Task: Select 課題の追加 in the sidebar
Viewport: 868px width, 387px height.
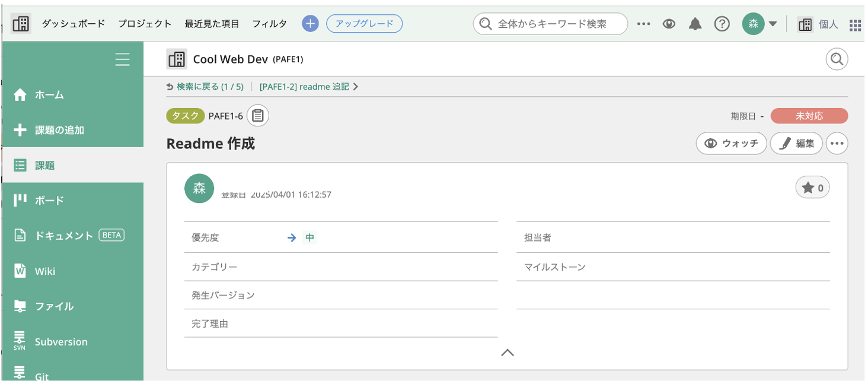Action: coord(72,130)
